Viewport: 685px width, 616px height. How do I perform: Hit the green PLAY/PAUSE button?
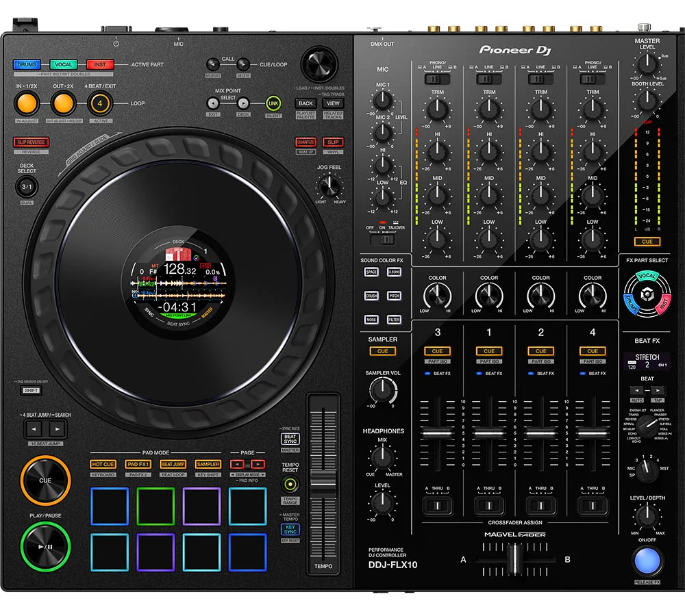pos(45,547)
